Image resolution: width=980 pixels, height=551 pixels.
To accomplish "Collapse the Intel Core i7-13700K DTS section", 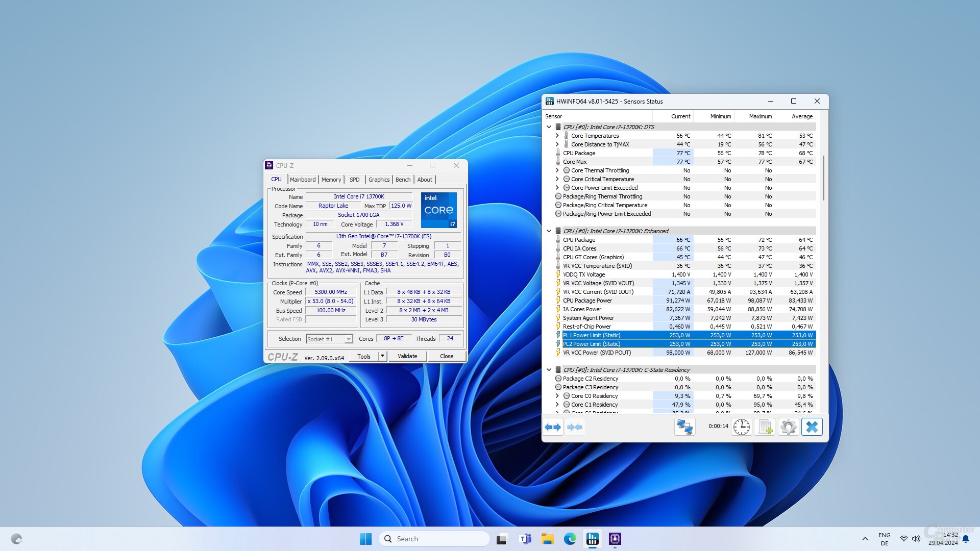I will (550, 127).
